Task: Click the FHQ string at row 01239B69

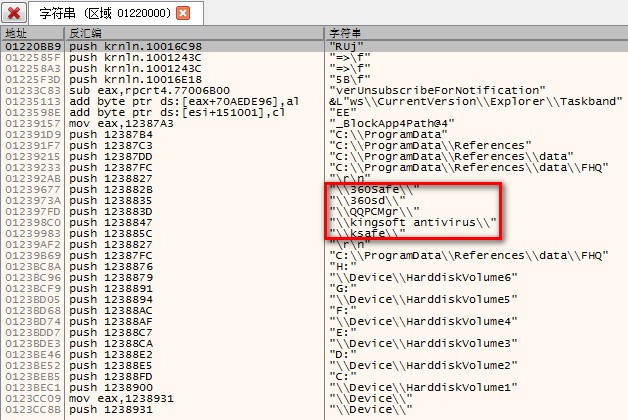Action: [469, 255]
